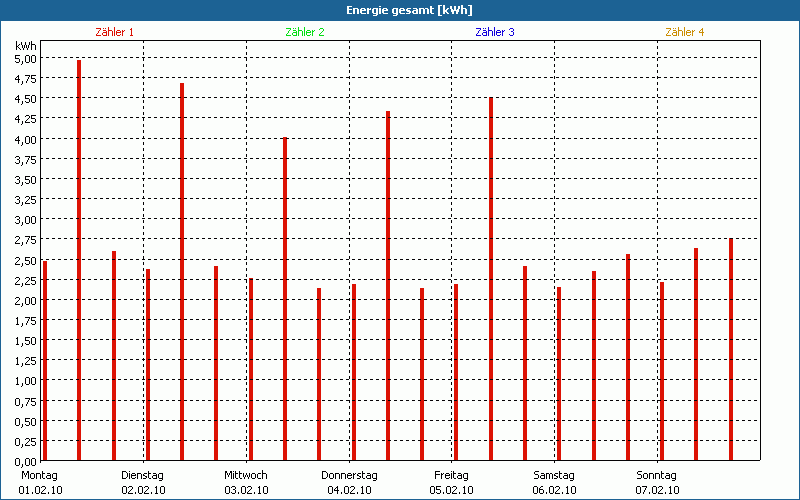Click the 0,25 y-axis label
This screenshot has height=500, width=800.
coord(24,442)
